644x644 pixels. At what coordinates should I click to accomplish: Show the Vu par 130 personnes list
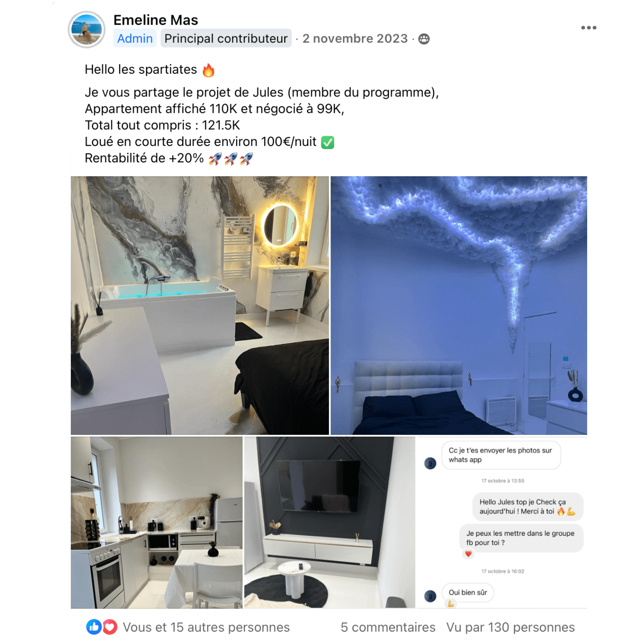511,627
